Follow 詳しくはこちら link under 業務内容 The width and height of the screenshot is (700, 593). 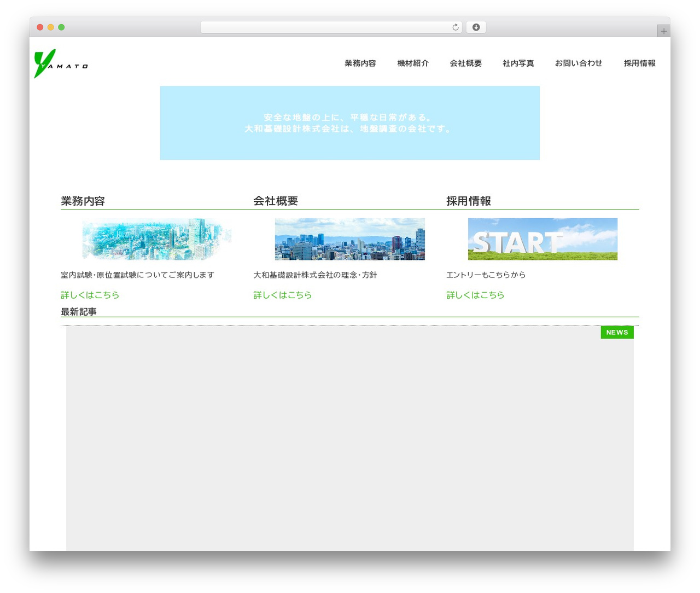[90, 295]
